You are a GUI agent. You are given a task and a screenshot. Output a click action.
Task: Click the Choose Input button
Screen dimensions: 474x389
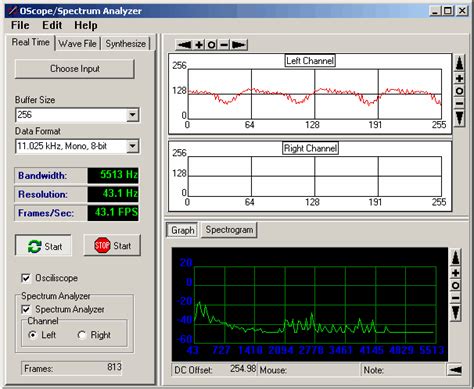click(x=75, y=69)
